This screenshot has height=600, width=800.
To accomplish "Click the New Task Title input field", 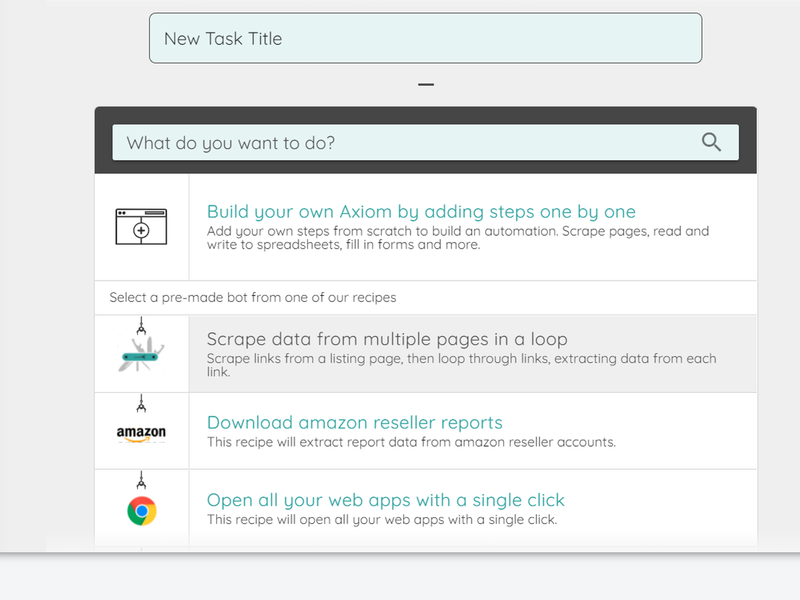I will pos(425,39).
